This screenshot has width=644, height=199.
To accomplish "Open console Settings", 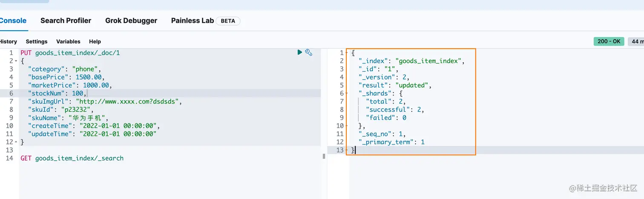I will 37,41.
